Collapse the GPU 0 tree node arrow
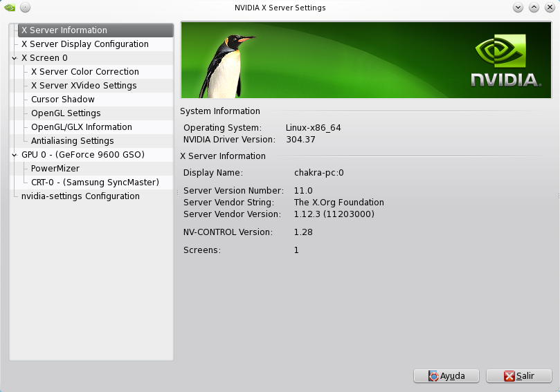Viewport: 560px width, 392px height. (15, 155)
